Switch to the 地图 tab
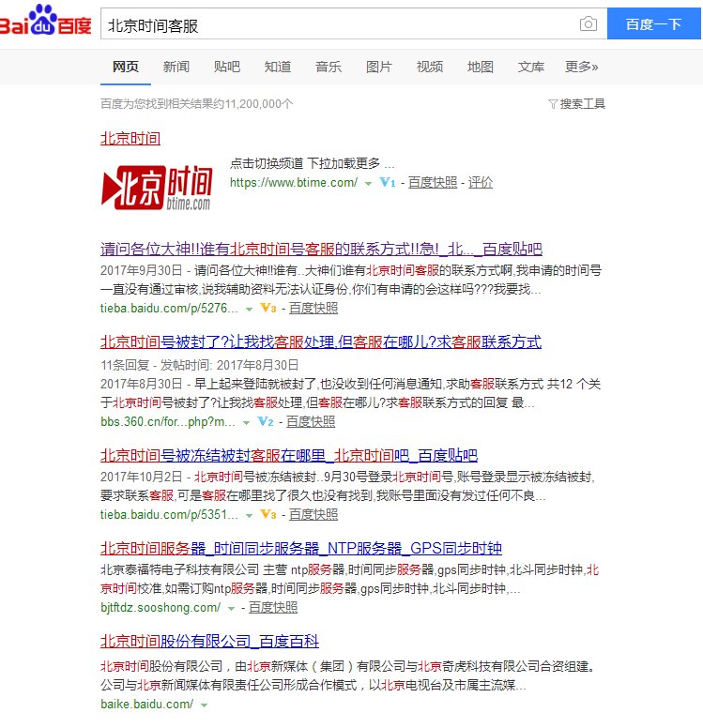 [x=480, y=67]
